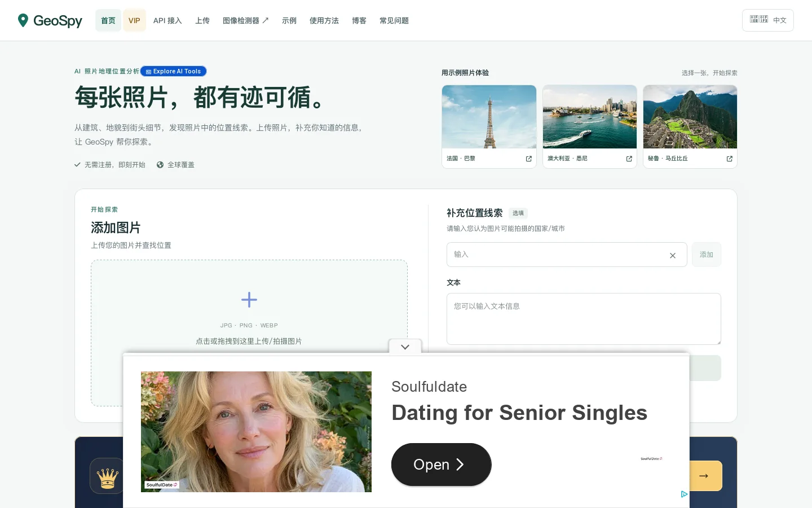Collapse the ad with chevron-down tab
Viewport: 812px width, 508px height.
coord(405,347)
